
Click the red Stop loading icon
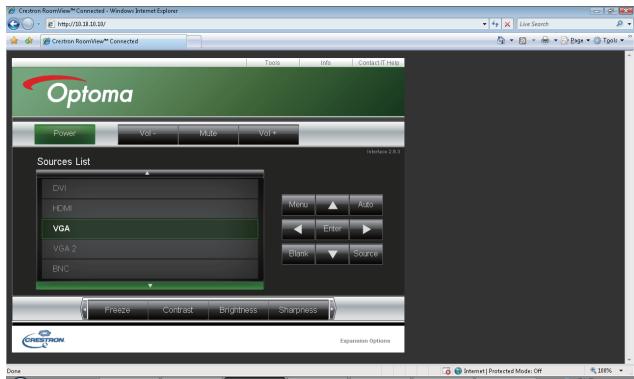507,24
